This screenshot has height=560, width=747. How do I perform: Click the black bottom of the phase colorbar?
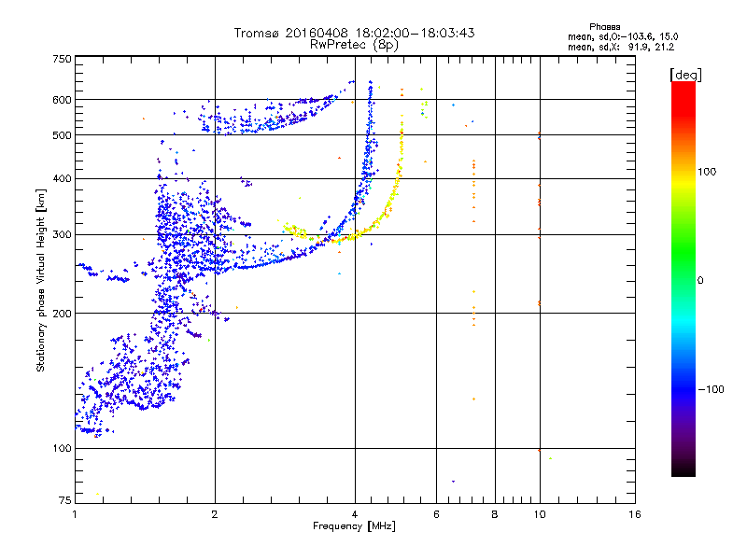(x=684, y=469)
